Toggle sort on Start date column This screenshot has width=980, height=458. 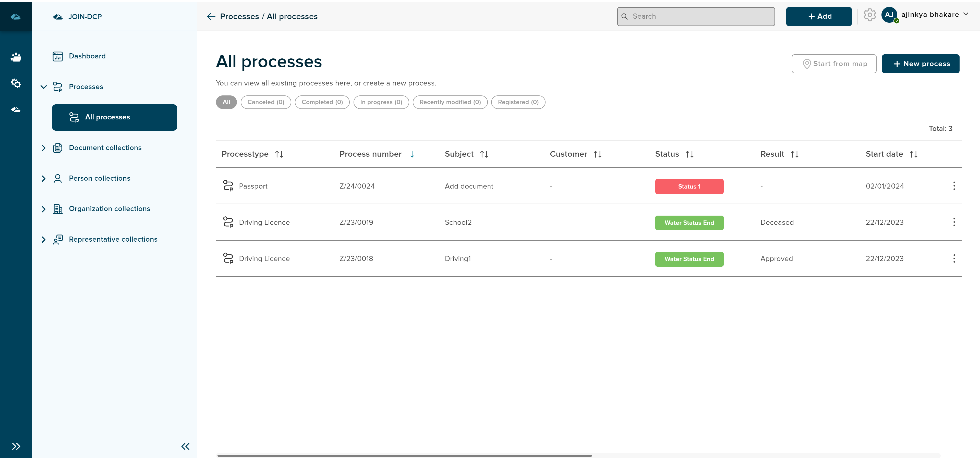click(913, 154)
